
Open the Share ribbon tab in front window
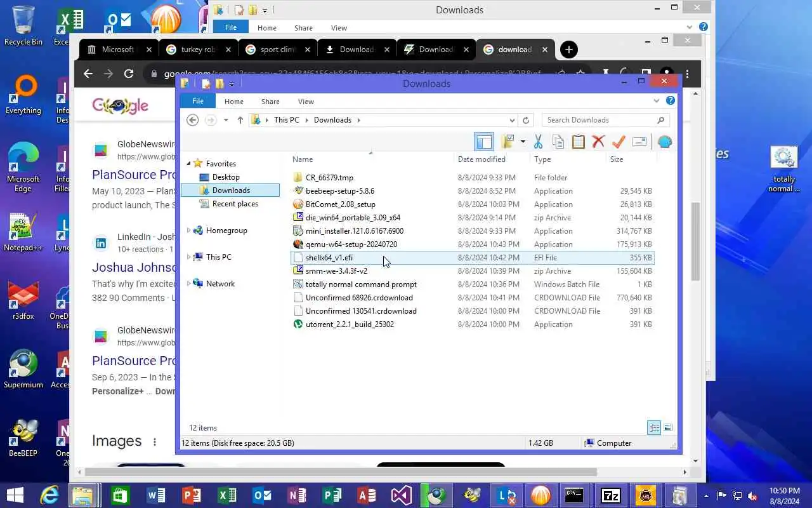pyautogui.click(x=270, y=102)
